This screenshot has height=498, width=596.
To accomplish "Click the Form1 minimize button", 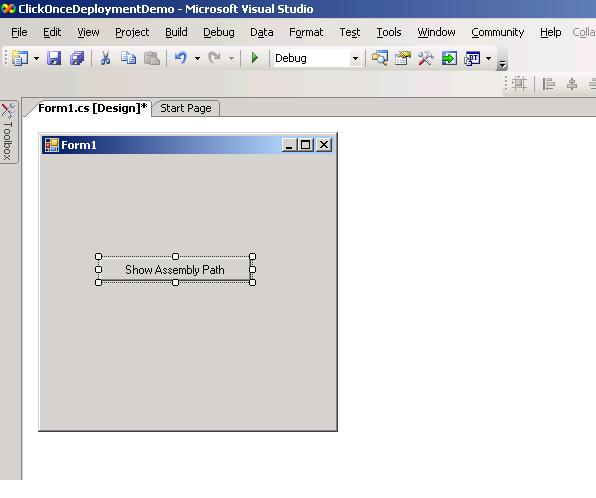I will click(x=289, y=145).
